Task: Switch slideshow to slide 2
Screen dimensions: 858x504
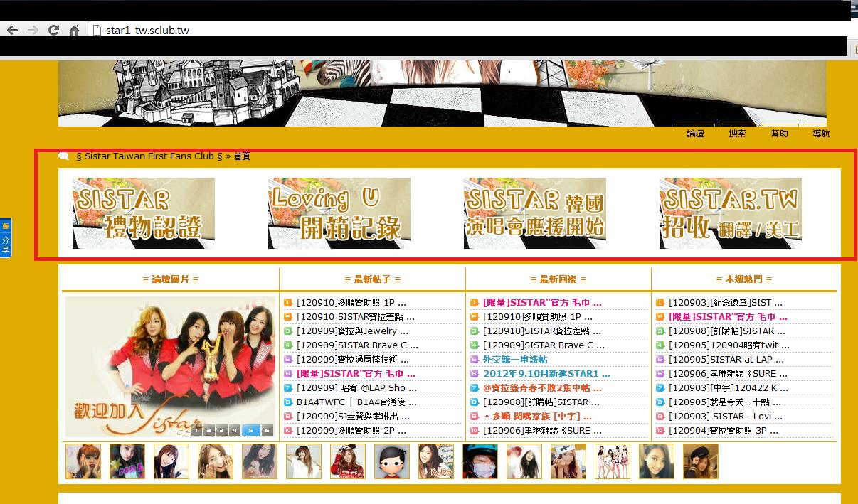Action: 208,430
